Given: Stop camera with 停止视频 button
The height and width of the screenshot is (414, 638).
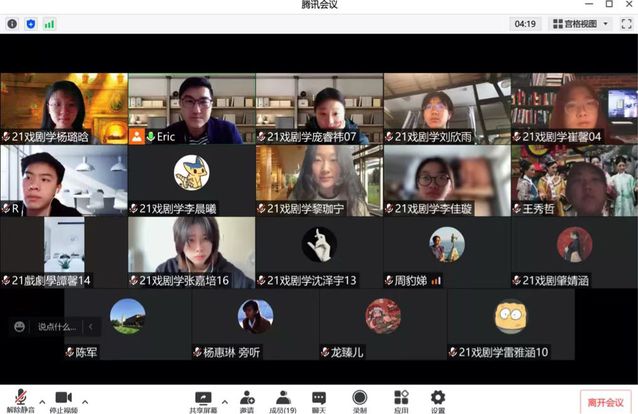Looking at the screenshot, I should coord(63,399).
